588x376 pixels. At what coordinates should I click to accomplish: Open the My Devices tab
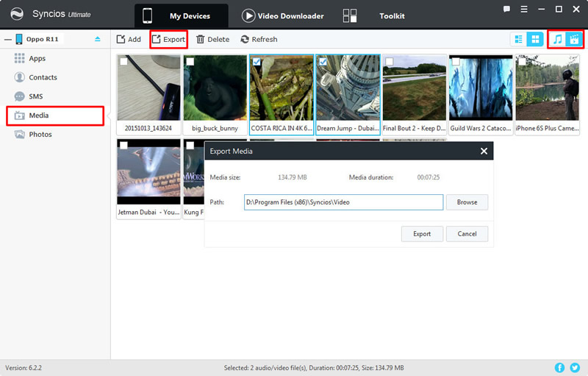pyautogui.click(x=181, y=15)
